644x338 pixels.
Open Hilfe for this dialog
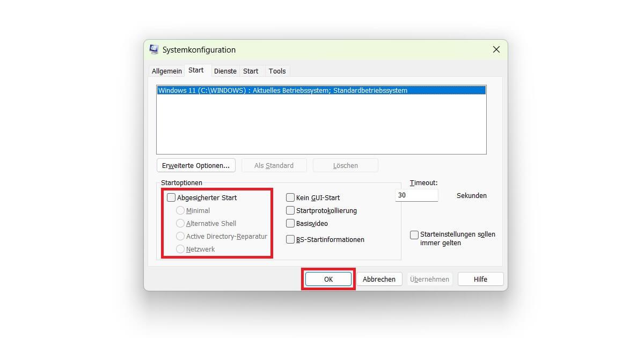[480, 279]
